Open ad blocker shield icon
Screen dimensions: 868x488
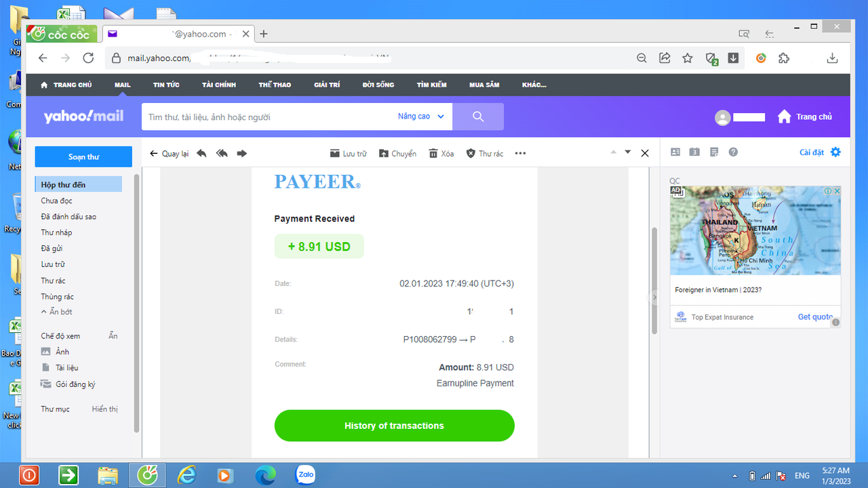[x=711, y=59]
